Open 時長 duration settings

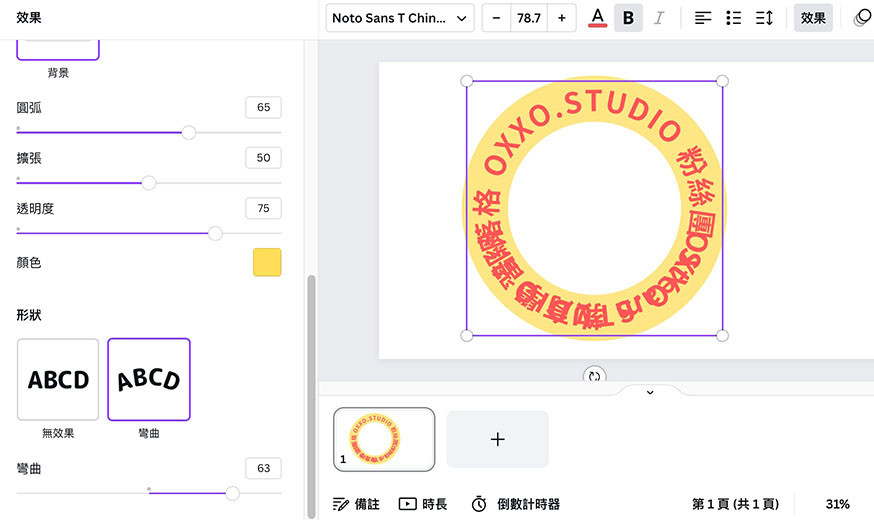(x=423, y=504)
